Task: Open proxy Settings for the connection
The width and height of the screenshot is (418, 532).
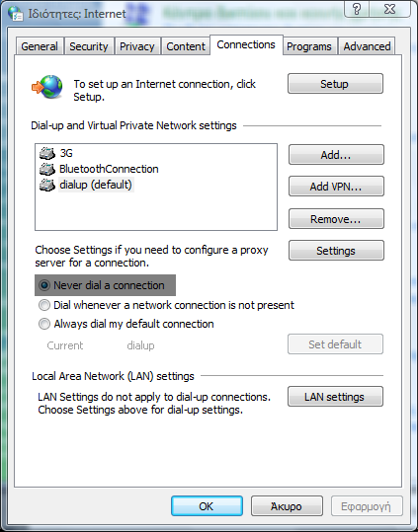Action: 336,251
